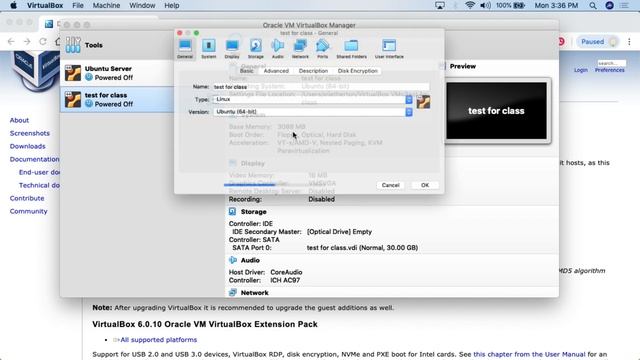The image size is (640, 360).
Task: Open the Type dropdown showing Linux
Action: point(313,99)
